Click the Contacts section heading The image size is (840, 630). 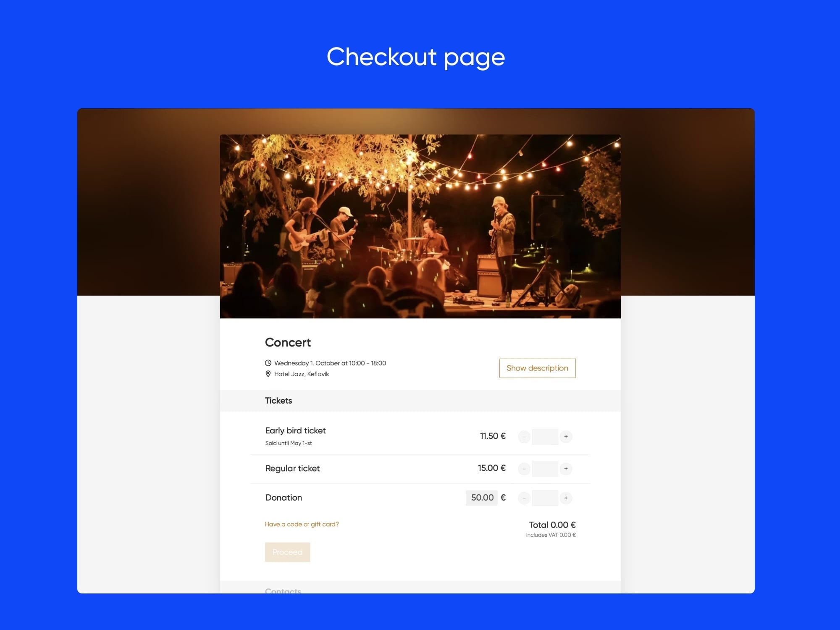[283, 591]
